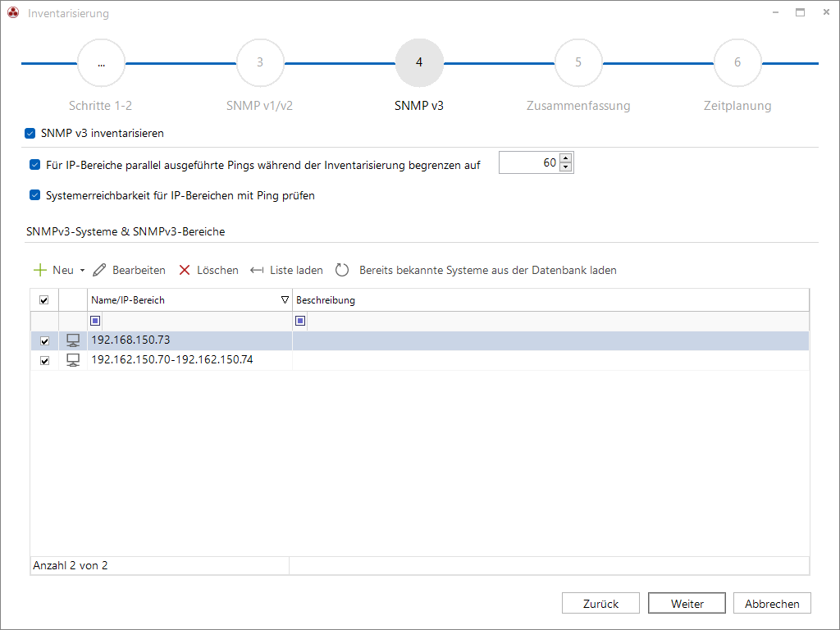Click the Name/IP-Bereich column header

coord(189,300)
